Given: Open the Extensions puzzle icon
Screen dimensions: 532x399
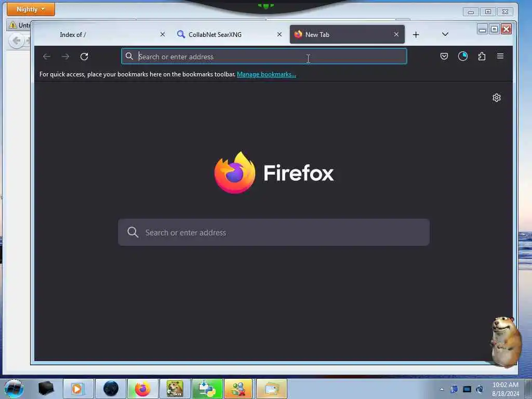Looking at the screenshot, I should pyautogui.click(x=482, y=56).
